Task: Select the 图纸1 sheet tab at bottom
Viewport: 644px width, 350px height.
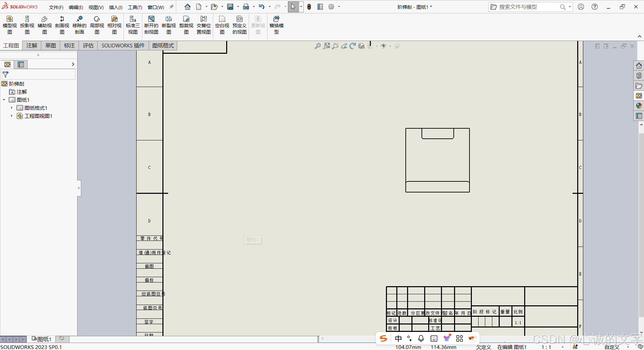Action: click(42, 339)
